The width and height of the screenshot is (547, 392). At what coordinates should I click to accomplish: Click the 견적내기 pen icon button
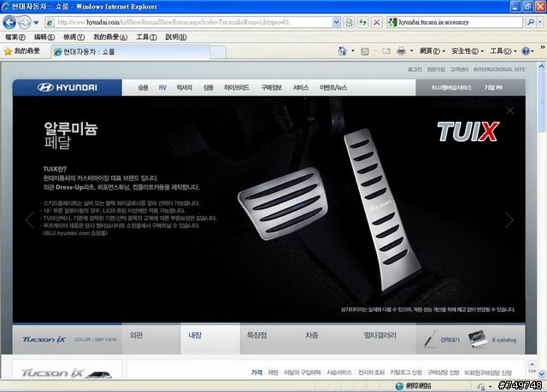[x=441, y=339]
